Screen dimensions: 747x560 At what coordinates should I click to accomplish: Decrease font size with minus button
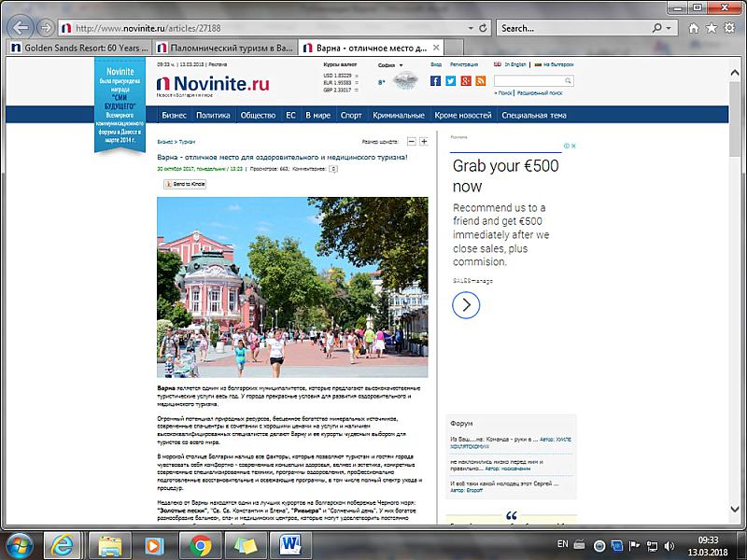click(x=411, y=141)
